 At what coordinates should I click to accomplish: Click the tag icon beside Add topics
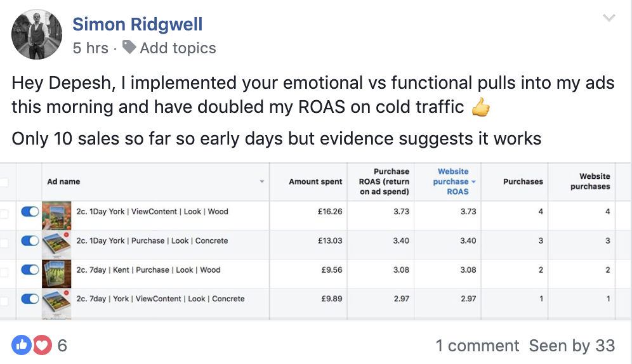point(129,47)
